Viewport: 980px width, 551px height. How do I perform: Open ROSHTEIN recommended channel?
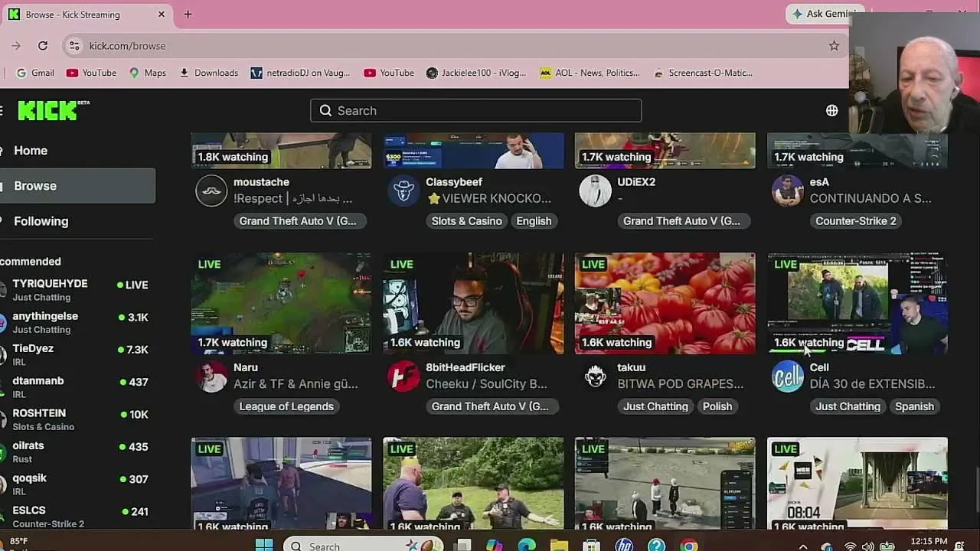[x=77, y=419]
